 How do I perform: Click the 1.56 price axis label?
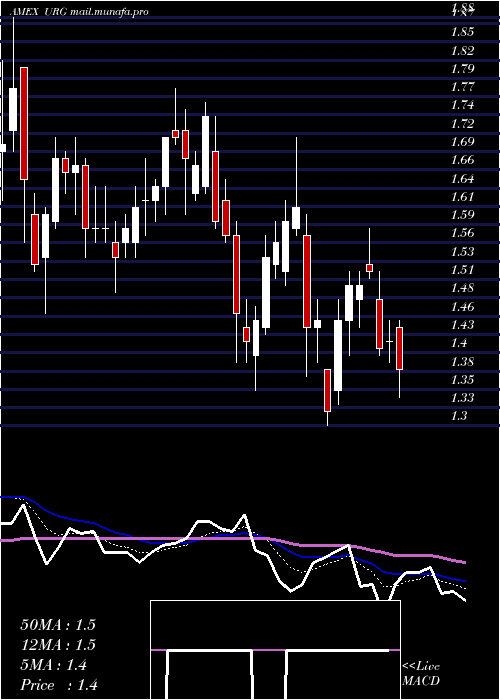(x=462, y=233)
